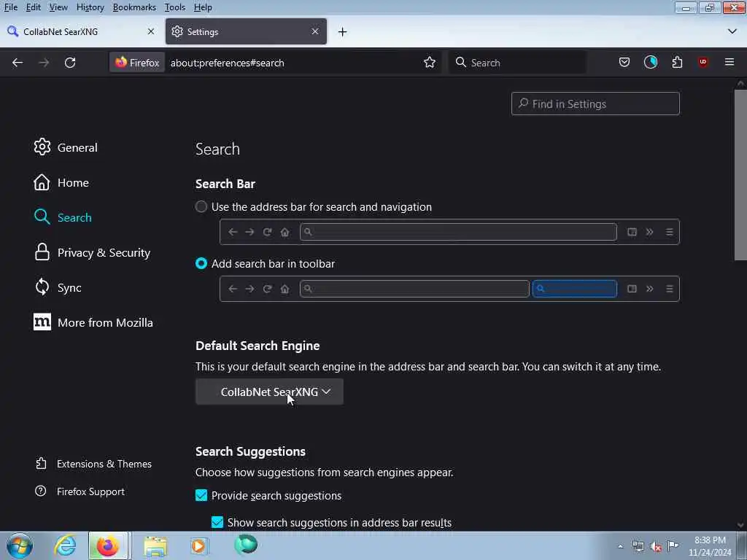Select Add search bar in toolbar option

click(x=201, y=263)
